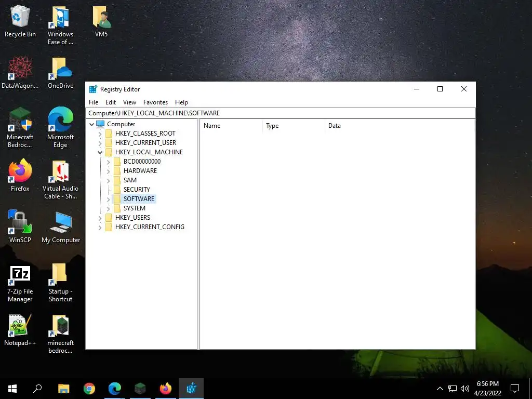Launch Firefox from the desktop icon

click(20, 176)
